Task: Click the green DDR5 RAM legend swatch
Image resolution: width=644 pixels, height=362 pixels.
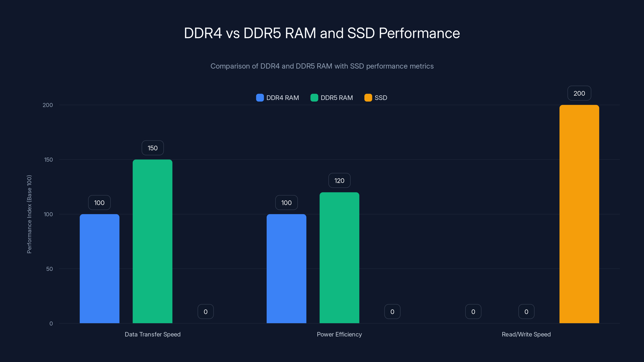Action: (x=314, y=98)
